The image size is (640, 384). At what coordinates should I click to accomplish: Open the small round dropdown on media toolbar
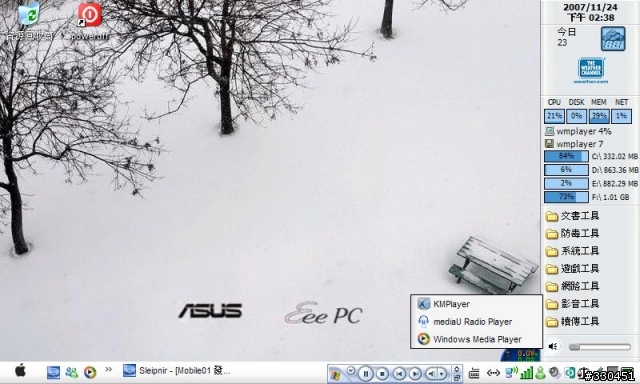click(351, 370)
